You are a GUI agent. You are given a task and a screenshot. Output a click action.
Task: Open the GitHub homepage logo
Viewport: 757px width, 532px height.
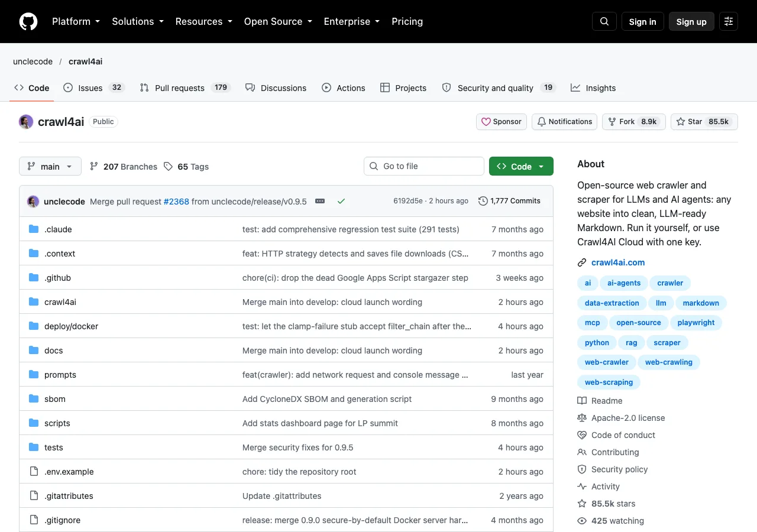coord(28,21)
